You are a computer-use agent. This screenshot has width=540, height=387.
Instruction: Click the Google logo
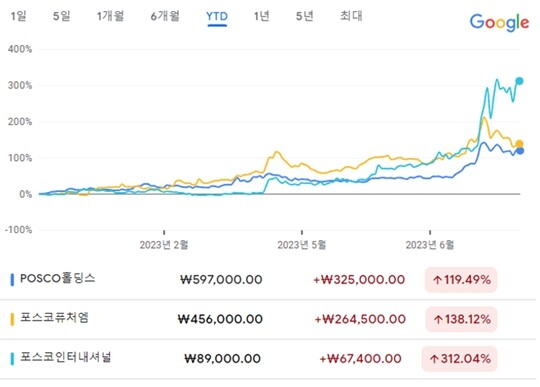point(499,23)
